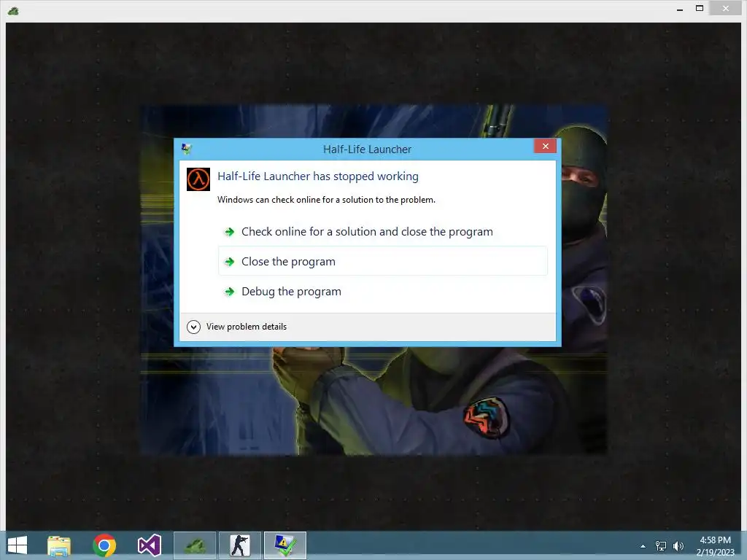Open the Windows Start button

[18, 545]
